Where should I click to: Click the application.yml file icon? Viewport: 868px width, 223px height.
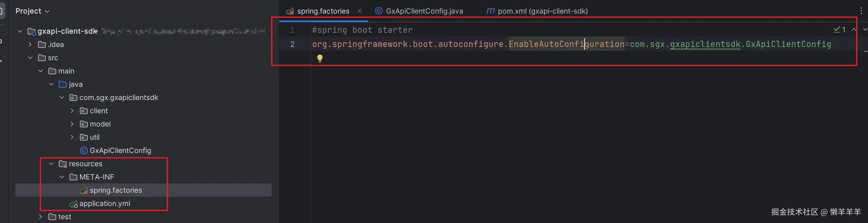(x=73, y=204)
